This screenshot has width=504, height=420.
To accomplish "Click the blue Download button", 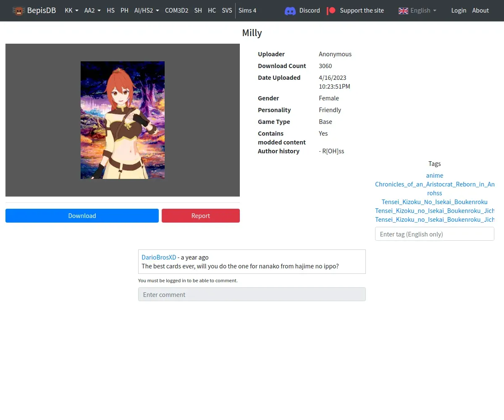I will coord(82,216).
